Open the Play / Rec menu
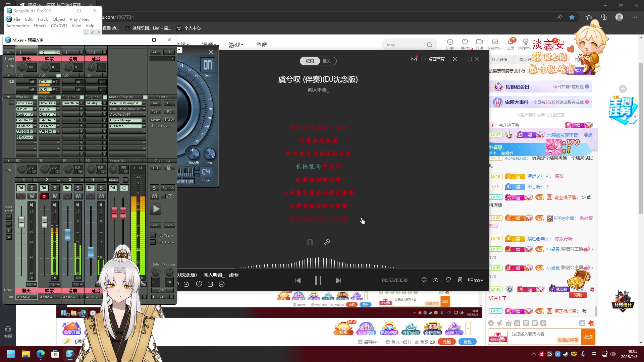This screenshot has width=644, height=362. [79, 19]
